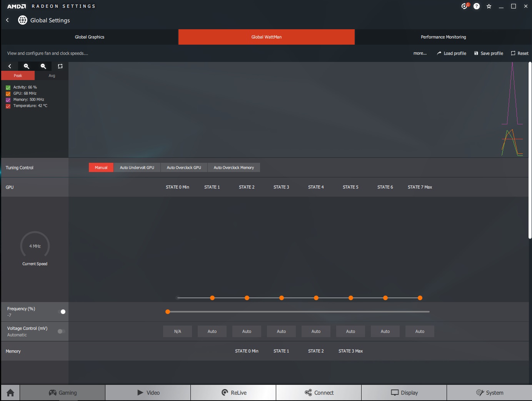Click the vertical scrollbar on the right
This screenshot has height=401, width=532.
pyautogui.click(x=530, y=150)
